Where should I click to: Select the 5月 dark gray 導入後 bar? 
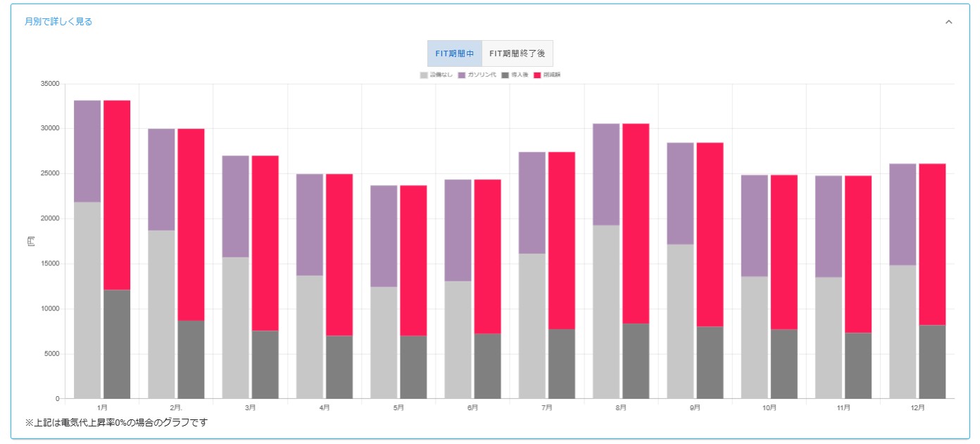(413, 367)
